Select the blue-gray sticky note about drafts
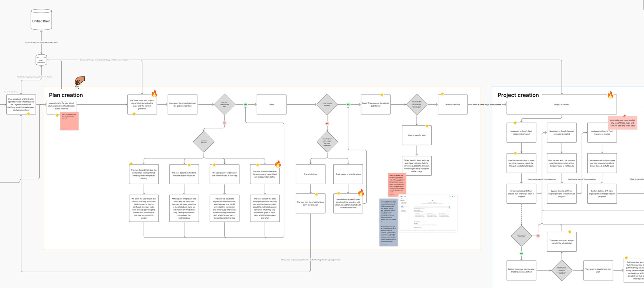Viewport: 644px width, 288px height. tap(388, 222)
